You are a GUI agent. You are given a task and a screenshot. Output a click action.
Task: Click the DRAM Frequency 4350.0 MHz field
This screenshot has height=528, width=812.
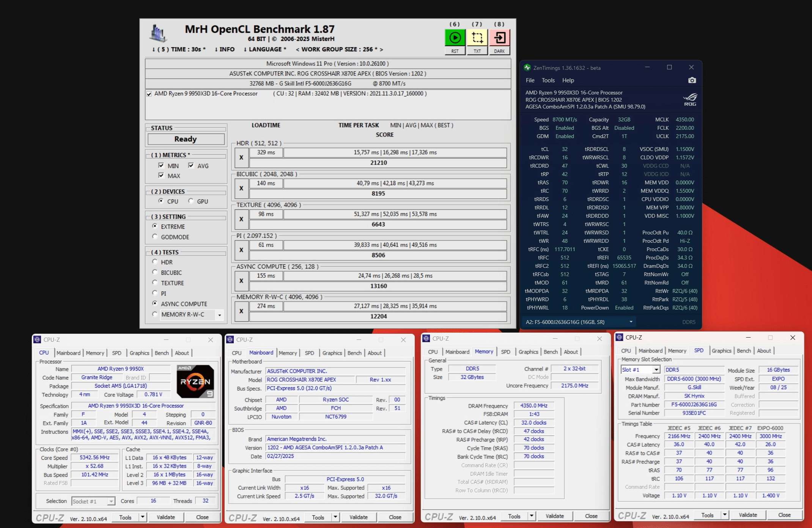point(534,405)
